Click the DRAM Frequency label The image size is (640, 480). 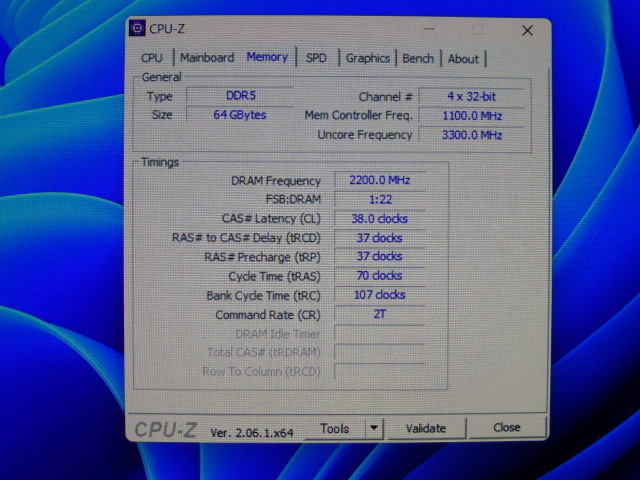[x=276, y=181]
